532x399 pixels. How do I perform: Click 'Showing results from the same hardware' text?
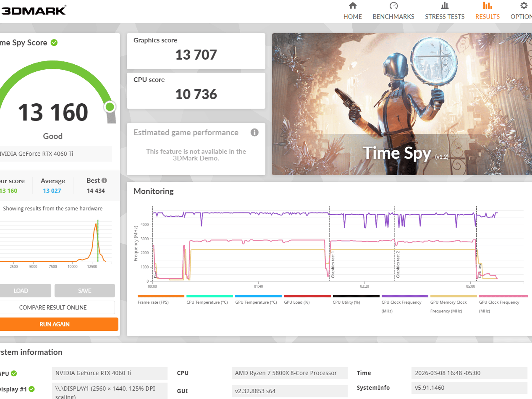53,209
